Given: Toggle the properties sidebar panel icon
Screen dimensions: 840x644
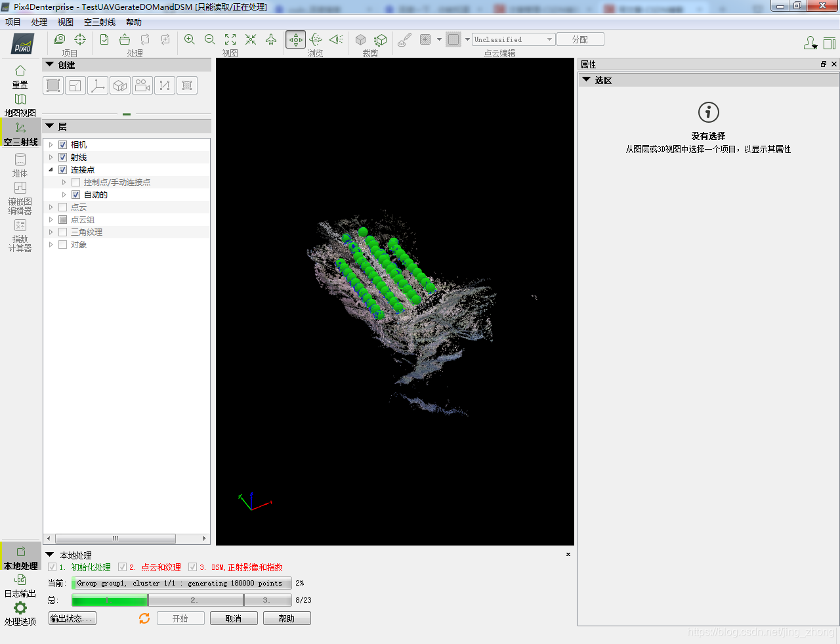Looking at the screenshot, I should (829, 43).
